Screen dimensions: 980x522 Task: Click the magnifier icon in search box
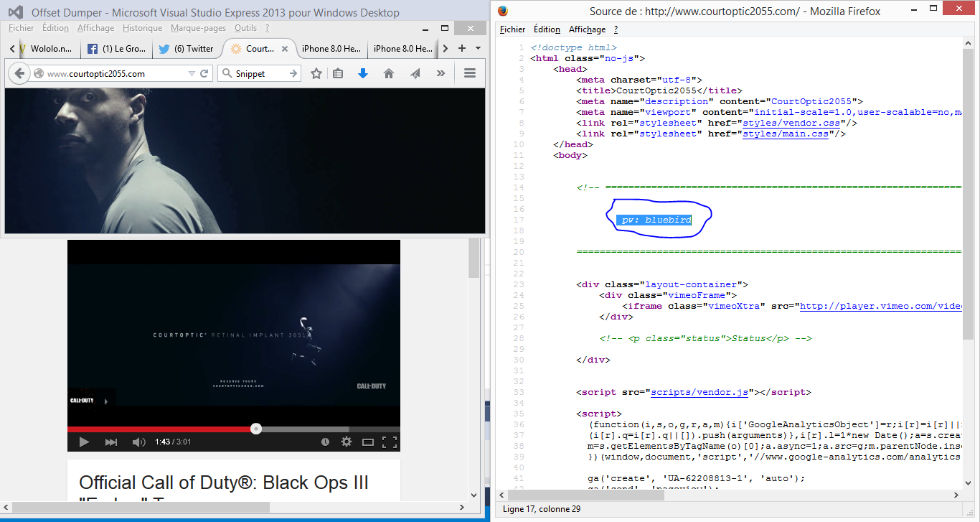pyautogui.click(x=227, y=73)
